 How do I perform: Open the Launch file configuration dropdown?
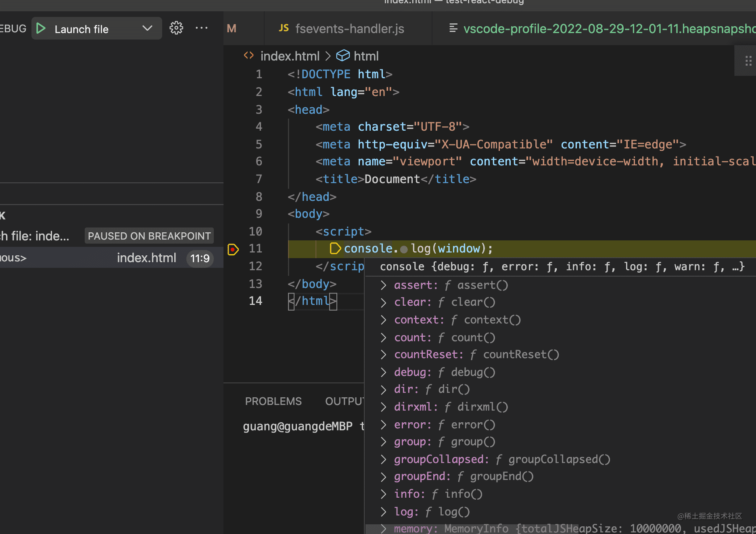(147, 29)
